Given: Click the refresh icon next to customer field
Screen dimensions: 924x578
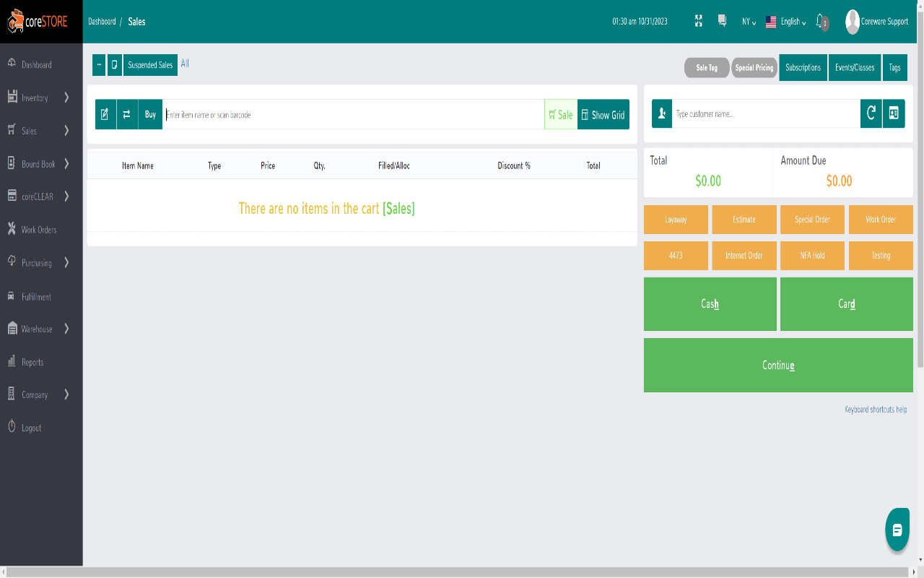Looking at the screenshot, I should [x=871, y=114].
